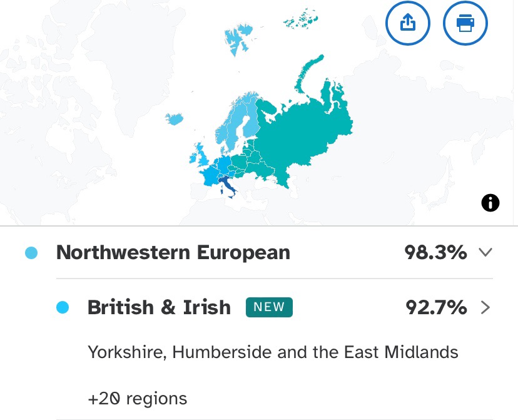Click the print icon button

(x=465, y=24)
